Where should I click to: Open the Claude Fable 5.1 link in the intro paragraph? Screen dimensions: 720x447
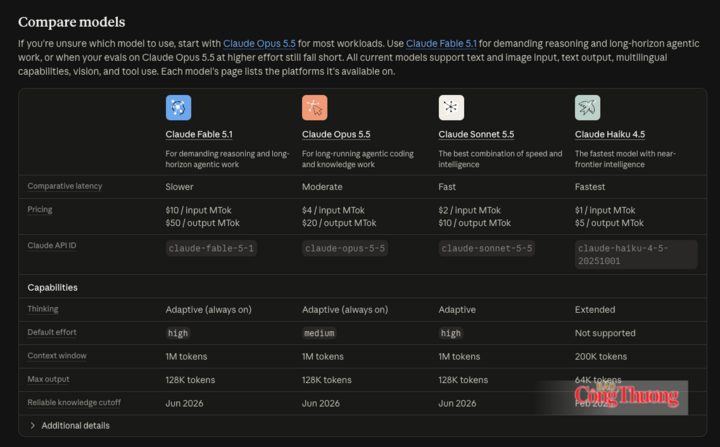pos(441,44)
